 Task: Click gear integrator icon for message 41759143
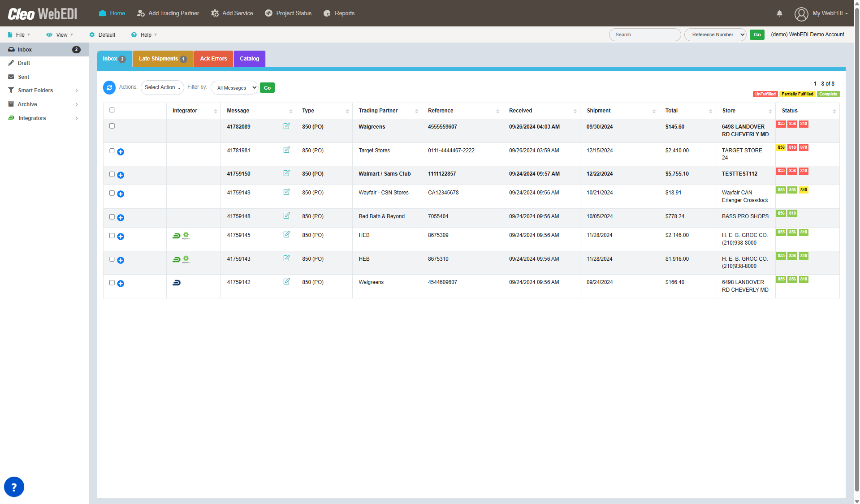click(x=186, y=259)
